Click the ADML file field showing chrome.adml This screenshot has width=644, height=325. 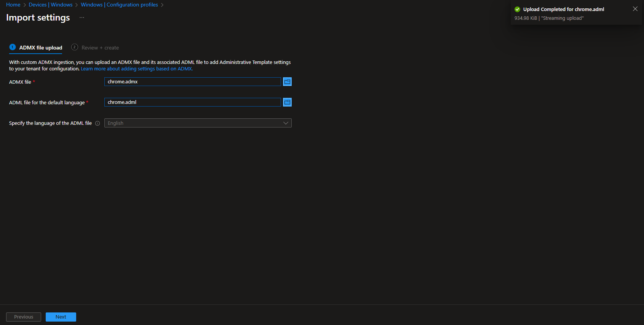point(193,102)
